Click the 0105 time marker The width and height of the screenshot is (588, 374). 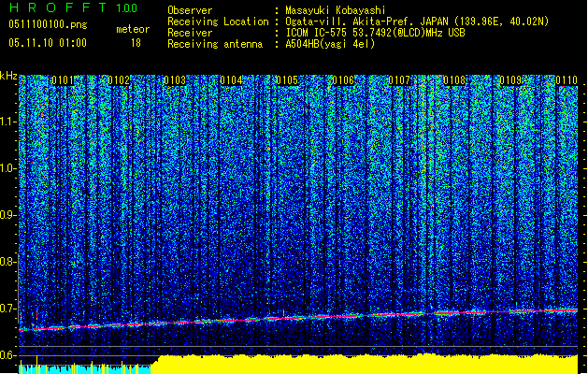[286, 81]
